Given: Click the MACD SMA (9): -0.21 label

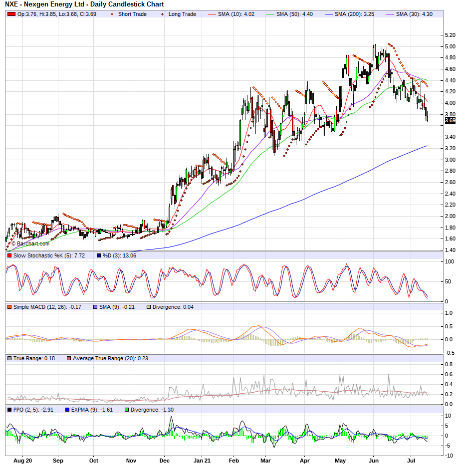Looking at the screenshot, I should 117,307.
